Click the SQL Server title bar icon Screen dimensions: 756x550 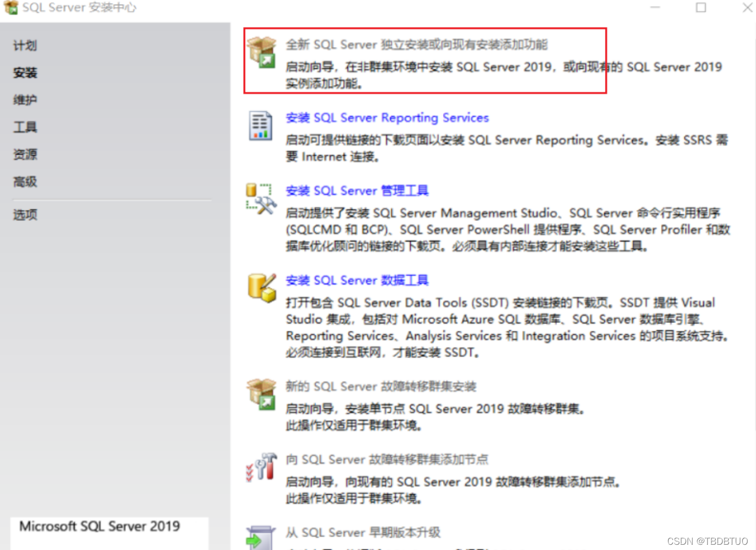(x=10, y=7)
